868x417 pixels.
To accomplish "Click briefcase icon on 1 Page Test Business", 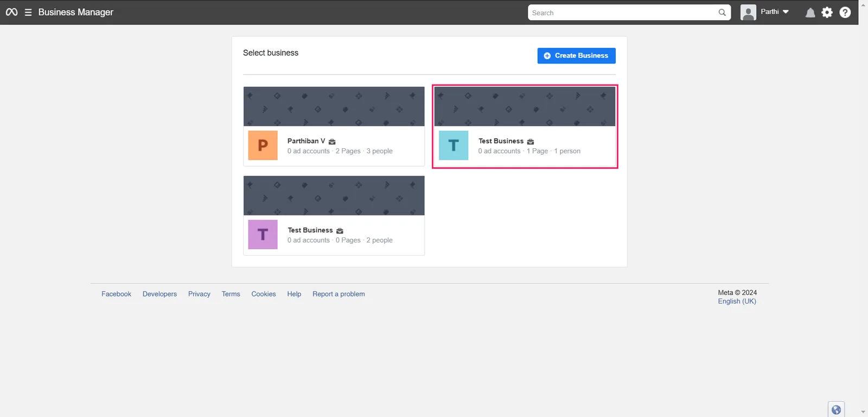I will click(x=531, y=142).
